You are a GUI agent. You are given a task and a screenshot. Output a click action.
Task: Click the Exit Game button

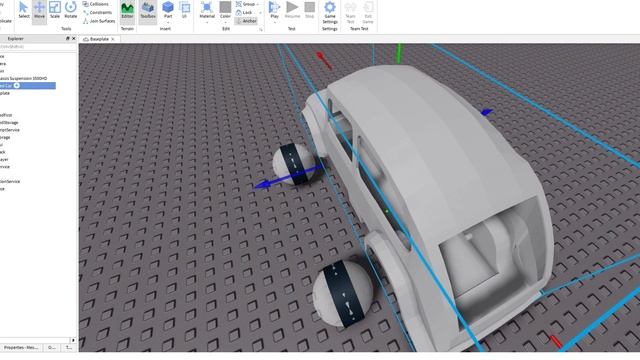(x=368, y=13)
